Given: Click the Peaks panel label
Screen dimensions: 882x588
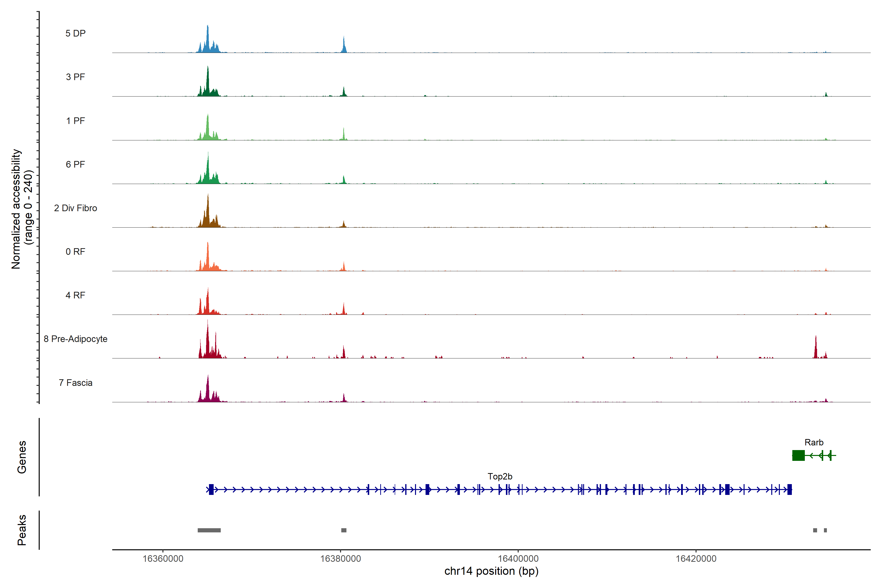Looking at the screenshot, I should click(x=22, y=530).
